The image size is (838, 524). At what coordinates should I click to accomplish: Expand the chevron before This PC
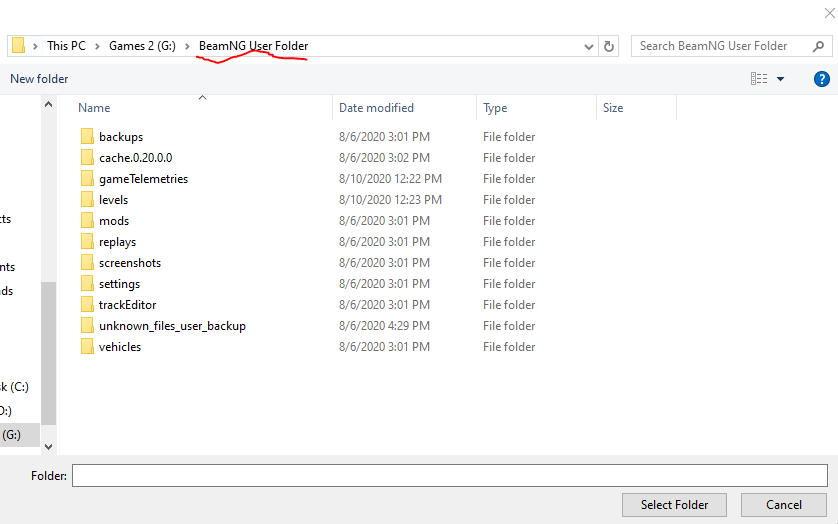(x=35, y=47)
